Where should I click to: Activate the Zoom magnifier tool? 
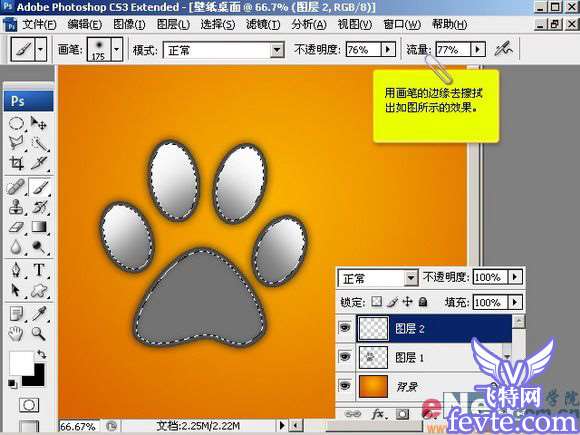[x=38, y=333]
